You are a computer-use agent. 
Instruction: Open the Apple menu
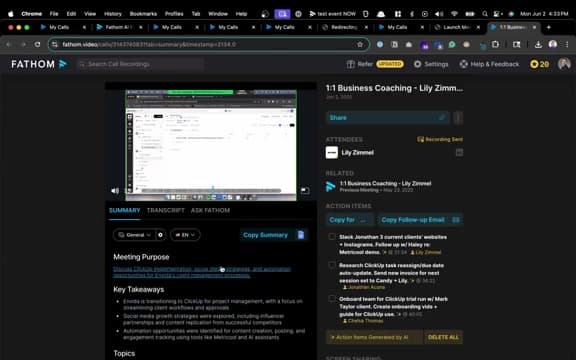click(11, 14)
